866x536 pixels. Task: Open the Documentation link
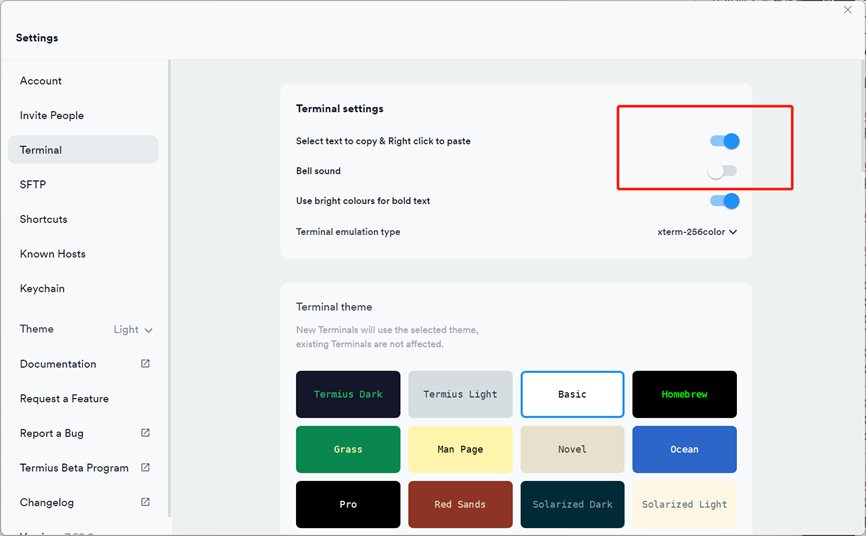[58, 364]
